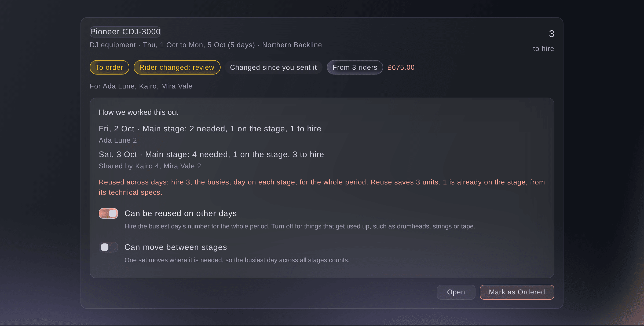
Task: Enable Can move between stages switch
Action: click(x=108, y=247)
